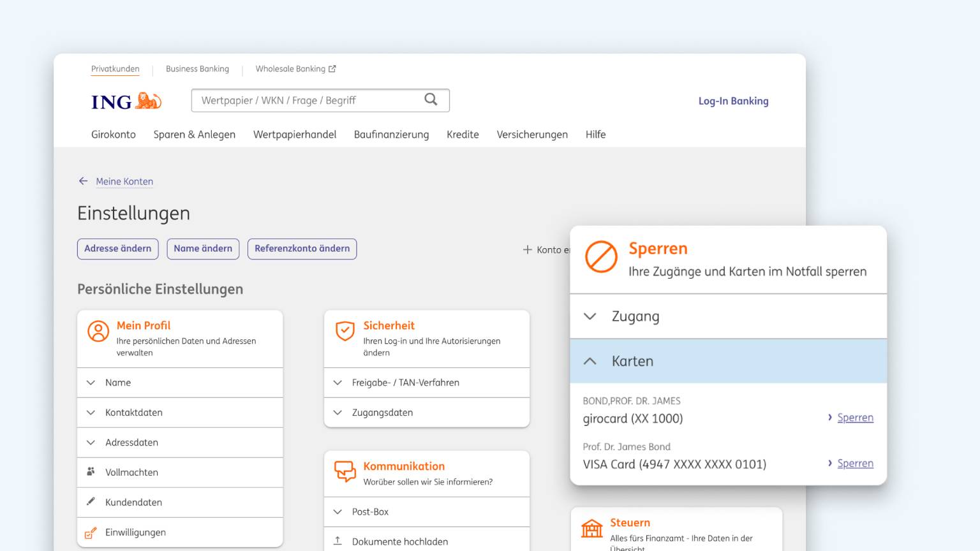Click the Kommunikation heading
This screenshot has width=980, height=551.
pos(404,466)
